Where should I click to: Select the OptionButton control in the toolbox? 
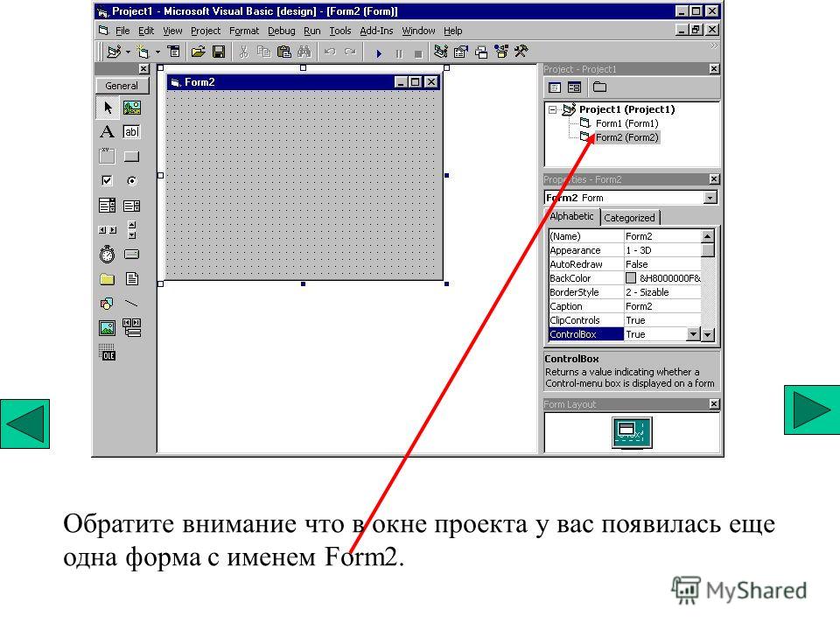(132, 181)
